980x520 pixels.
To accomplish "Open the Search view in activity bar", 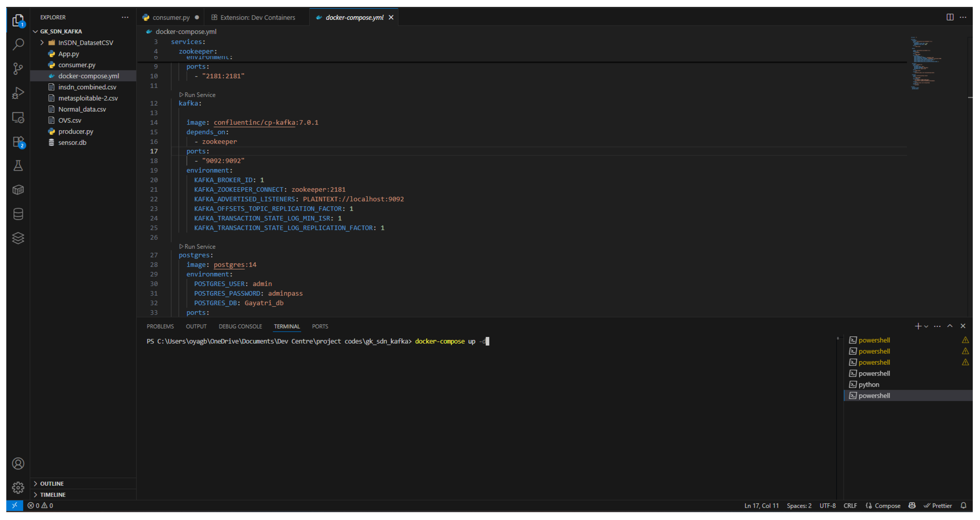I will click(x=18, y=45).
